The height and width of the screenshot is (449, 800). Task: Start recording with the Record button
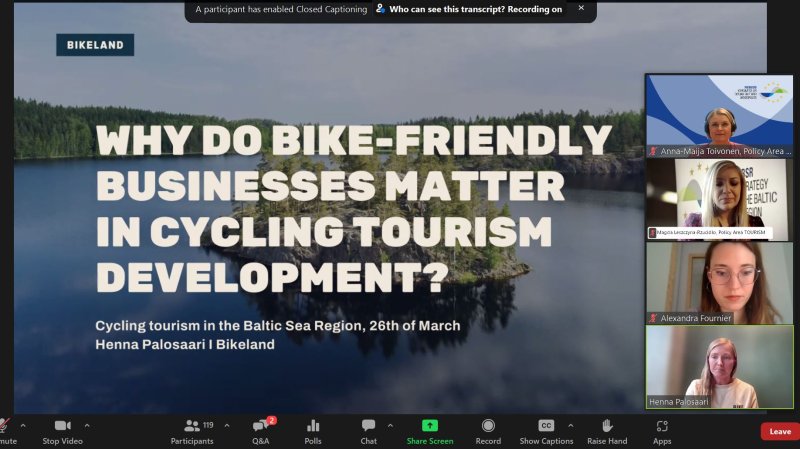pyautogui.click(x=488, y=430)
